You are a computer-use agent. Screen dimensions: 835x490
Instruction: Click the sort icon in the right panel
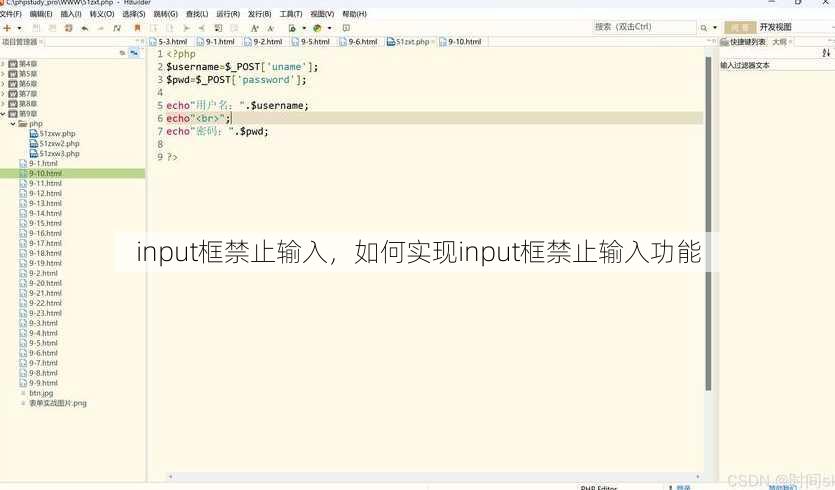click(x=826, y=53)
